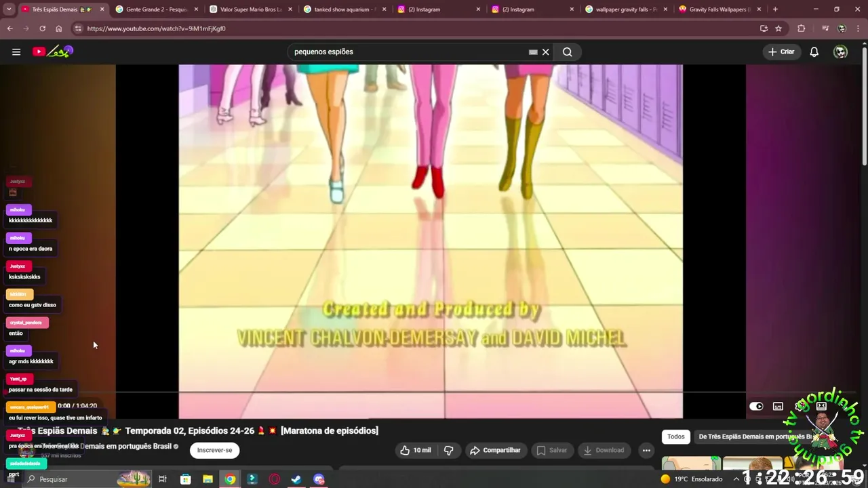This screenshot has width=868, height=488.
Task: Click the Download button
Action: (x=604, y=450)
